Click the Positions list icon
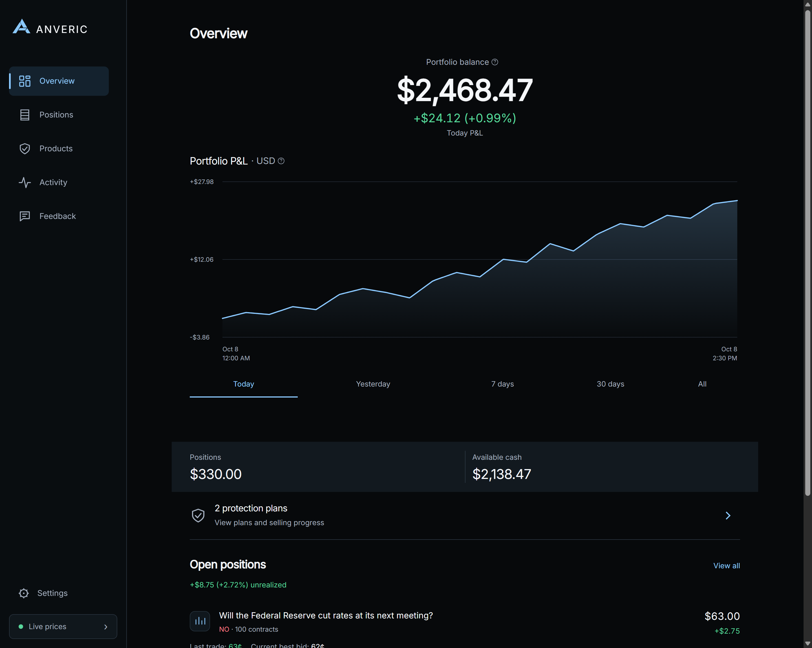 tap(25, 115)
